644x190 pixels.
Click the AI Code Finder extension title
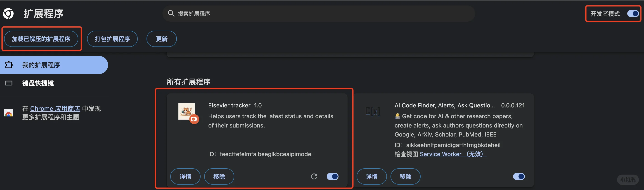point(445,105)
